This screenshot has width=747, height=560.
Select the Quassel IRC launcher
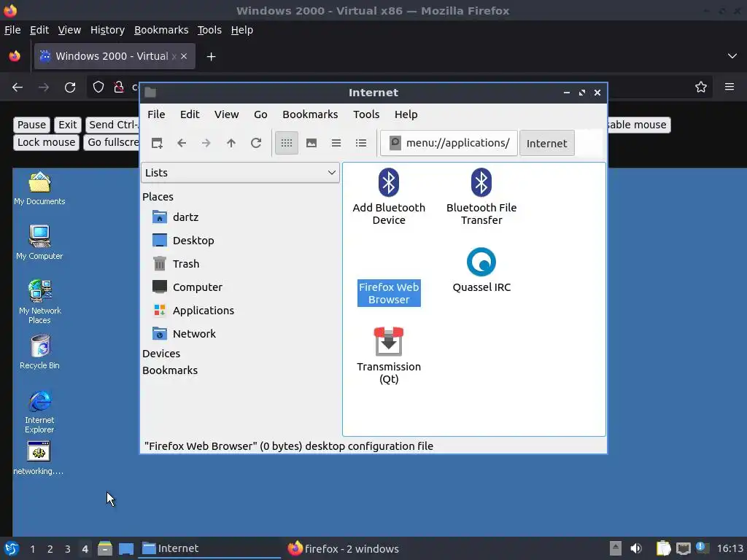point(481,270)
